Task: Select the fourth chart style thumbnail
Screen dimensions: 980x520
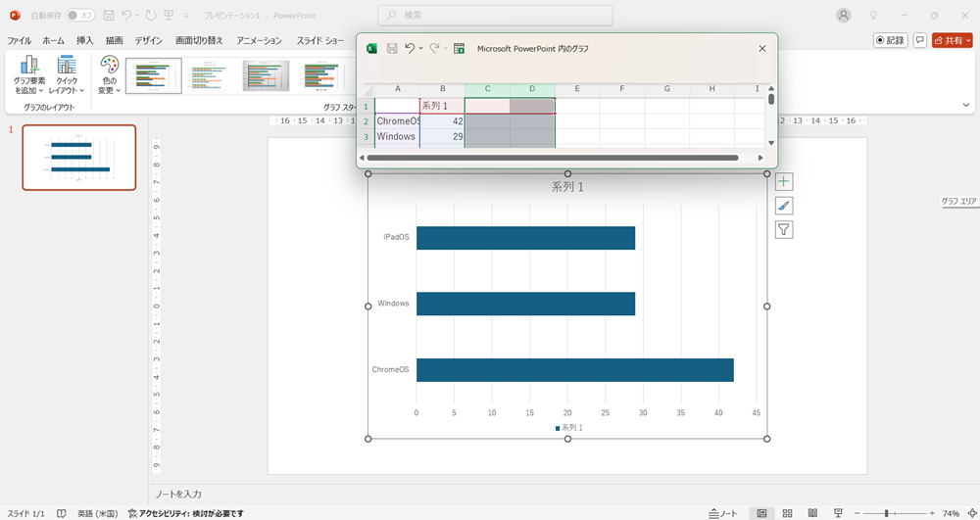Action: (x=320, y=76)
